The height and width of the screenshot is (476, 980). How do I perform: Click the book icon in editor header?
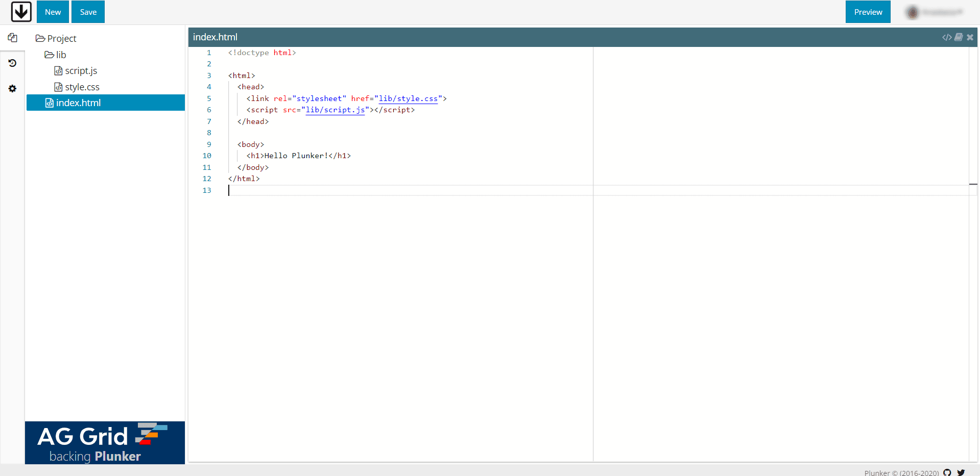coord(959,37)
